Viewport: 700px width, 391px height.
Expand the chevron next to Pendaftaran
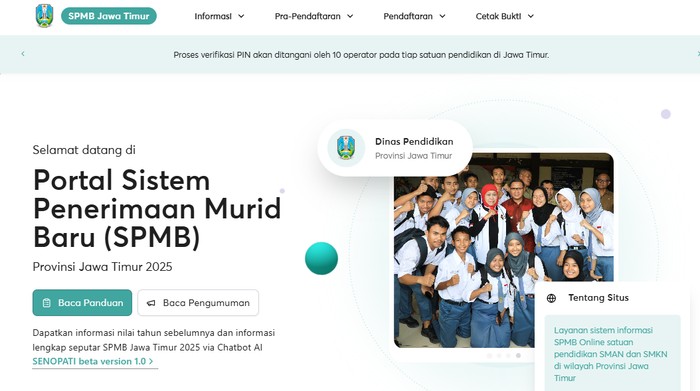tap(442, 17)
